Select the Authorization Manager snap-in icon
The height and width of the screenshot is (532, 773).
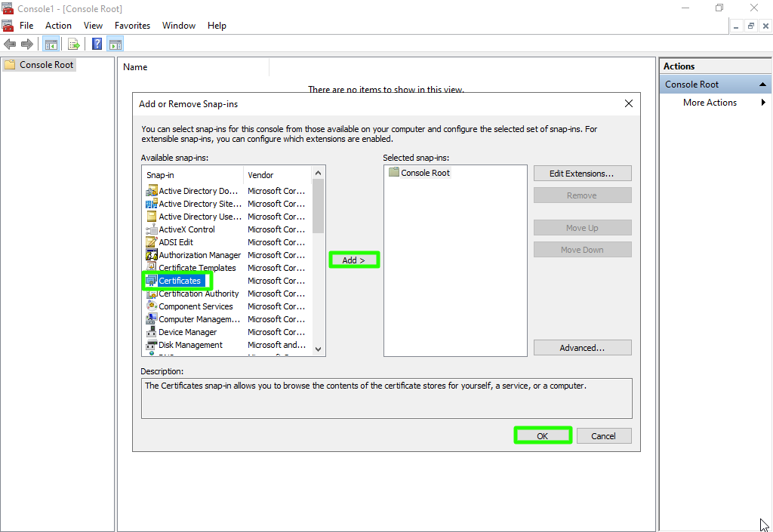[151, 255]
